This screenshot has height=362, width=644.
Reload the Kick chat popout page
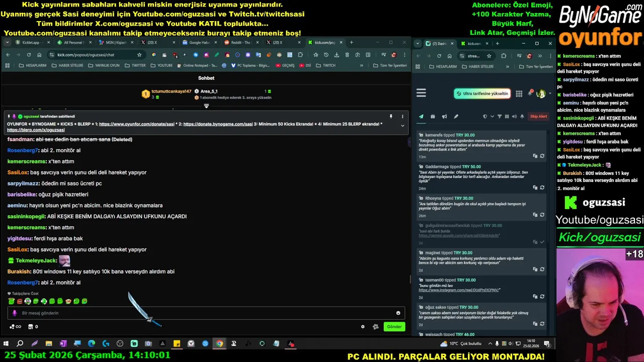click(29, 55)
